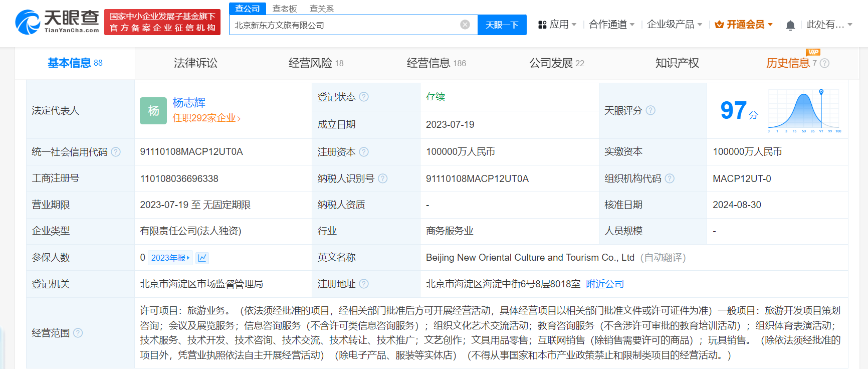Show help for 登记状态
The height and width of the screenshot is (369, 868).
tap(364, 97)
